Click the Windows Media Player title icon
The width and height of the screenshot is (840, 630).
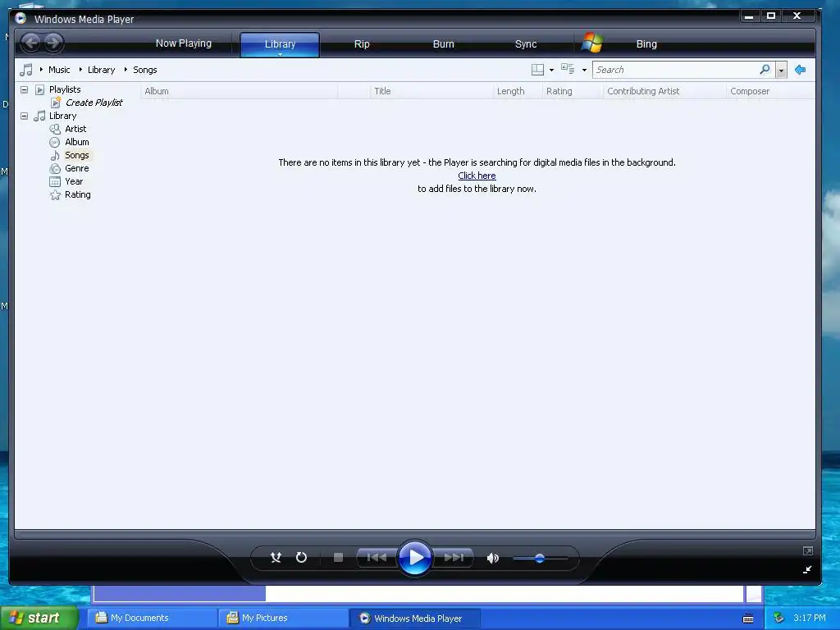(x=21, y=19)
